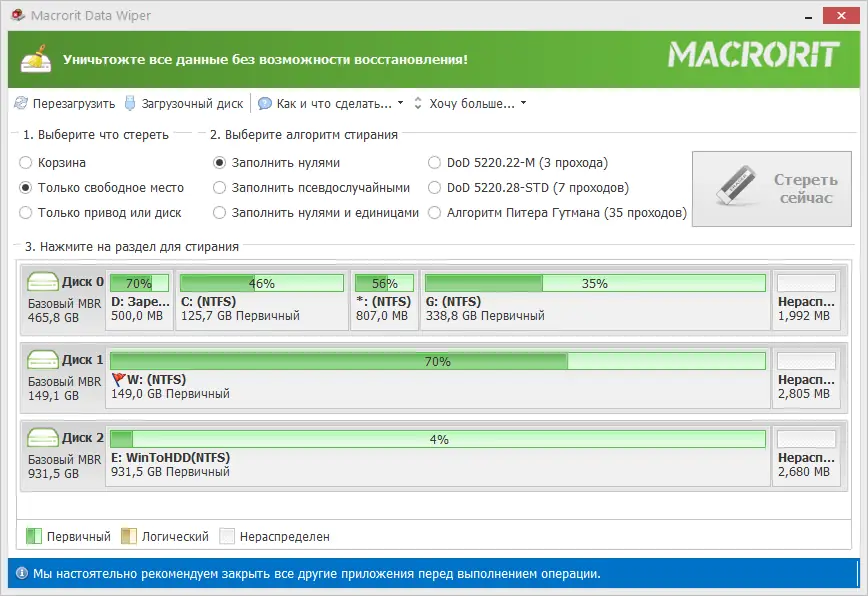Click the Стереть сейчас button
Image resolution: width=868 pixels, height=596 pixels.
pos(772,189)
